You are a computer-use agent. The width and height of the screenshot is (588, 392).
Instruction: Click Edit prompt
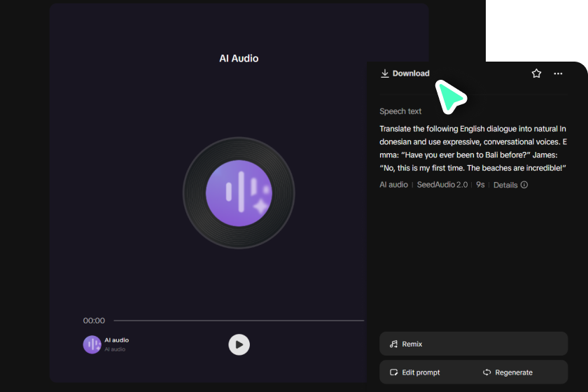pyautogui.click(x=415, y=372)
